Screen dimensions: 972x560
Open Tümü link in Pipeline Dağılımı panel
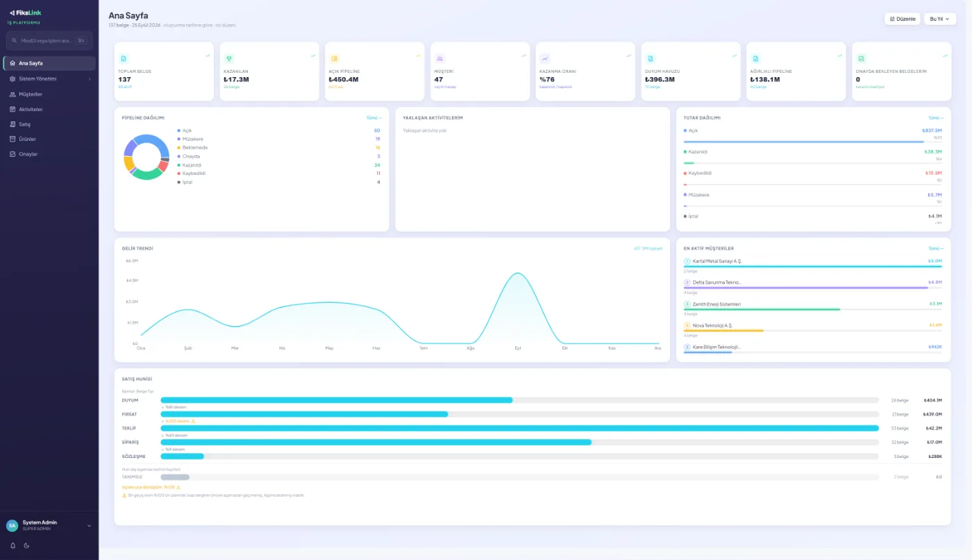pyautogui.click(x=374, y=118)
